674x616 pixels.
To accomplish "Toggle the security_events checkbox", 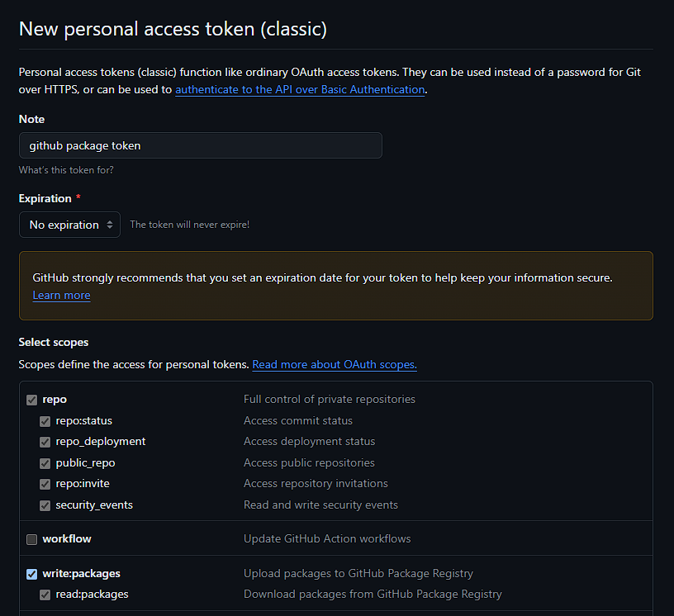I will coord(45,505).
